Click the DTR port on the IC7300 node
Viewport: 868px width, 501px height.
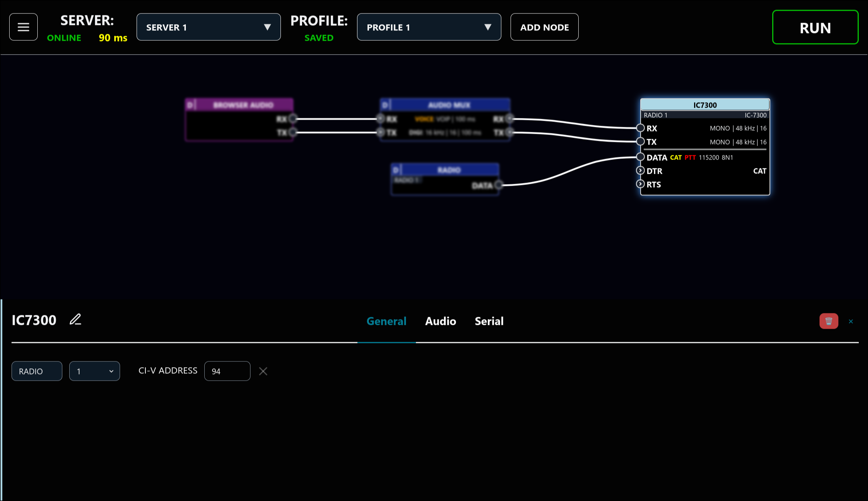[x=640, y=171]
